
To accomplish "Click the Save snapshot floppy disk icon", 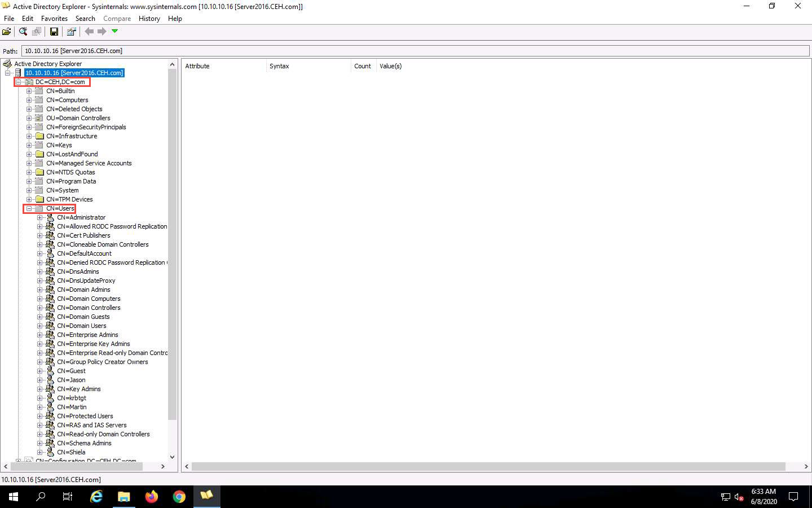I will click(x=54, y=32).
